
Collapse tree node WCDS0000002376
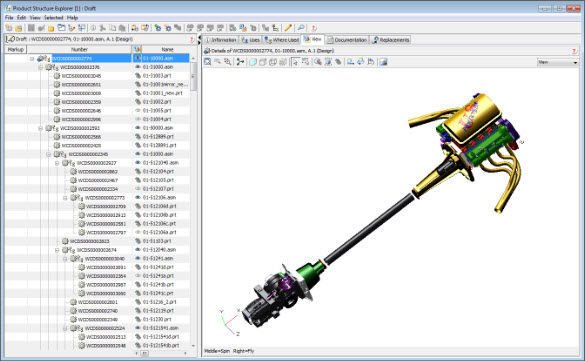point(41,67)
